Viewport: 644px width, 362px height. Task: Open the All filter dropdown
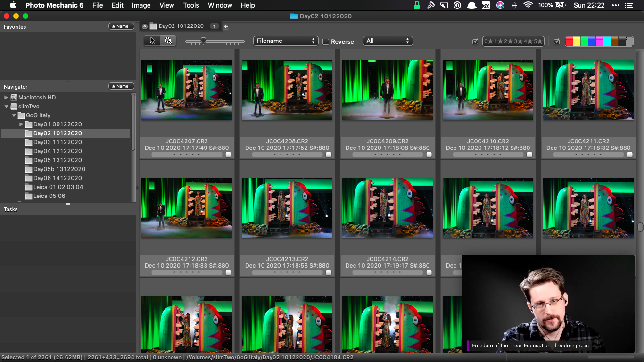(388, 41)
